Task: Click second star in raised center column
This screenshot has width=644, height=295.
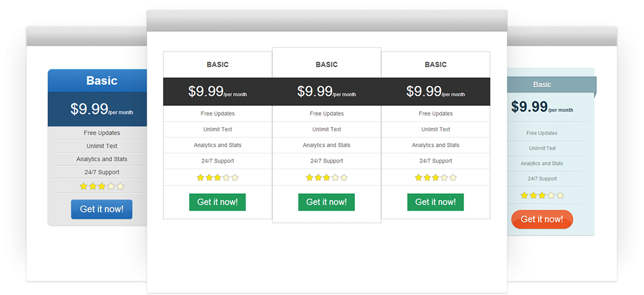Action: click(318, 178)
